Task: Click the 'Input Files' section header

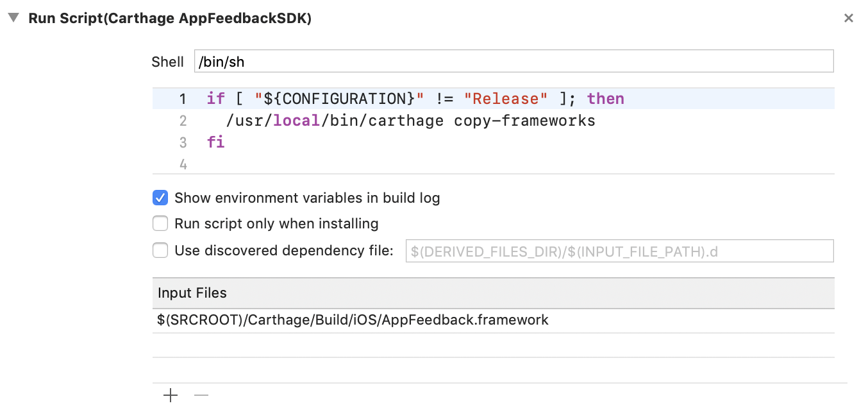Action: pos(192,293)
